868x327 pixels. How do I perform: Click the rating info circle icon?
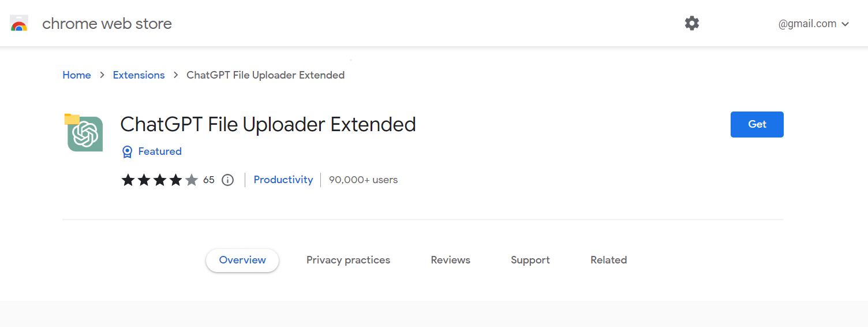(228, 180)
